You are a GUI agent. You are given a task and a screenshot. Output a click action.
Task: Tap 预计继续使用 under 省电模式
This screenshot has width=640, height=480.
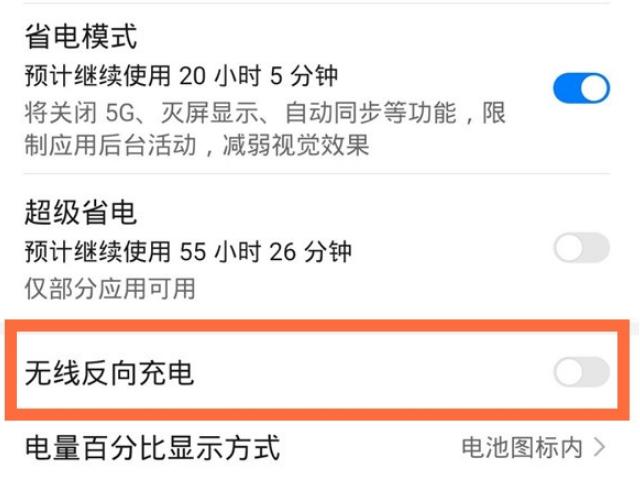97,75
